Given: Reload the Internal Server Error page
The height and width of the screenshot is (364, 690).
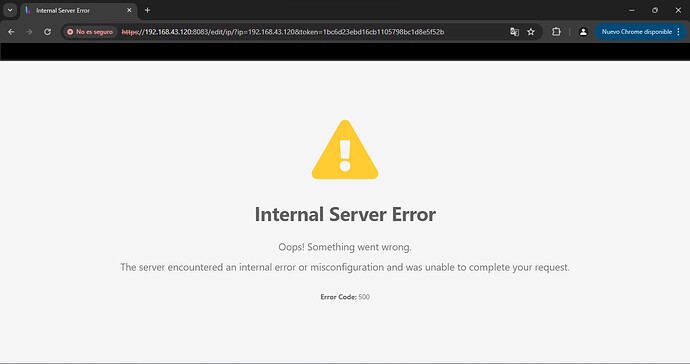Looking at the screenshot, I should point(48,32).
